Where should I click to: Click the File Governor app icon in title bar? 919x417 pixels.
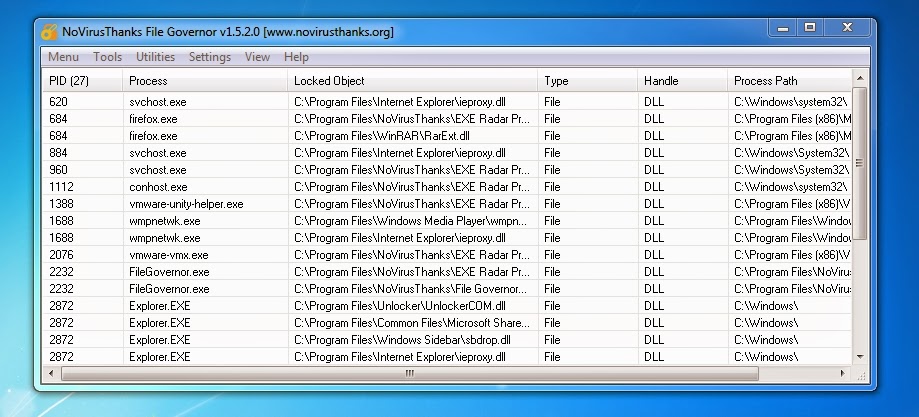49,32
